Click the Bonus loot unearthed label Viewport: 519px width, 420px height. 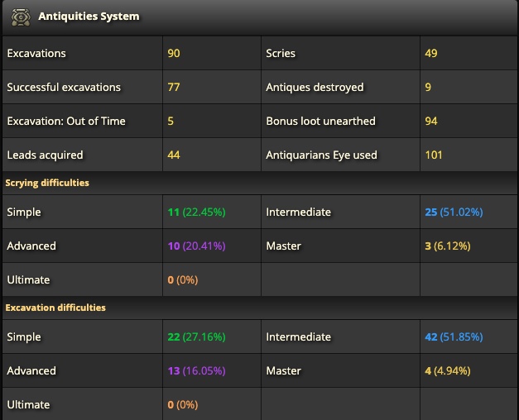pyautogui.click(x=320, y=121)
